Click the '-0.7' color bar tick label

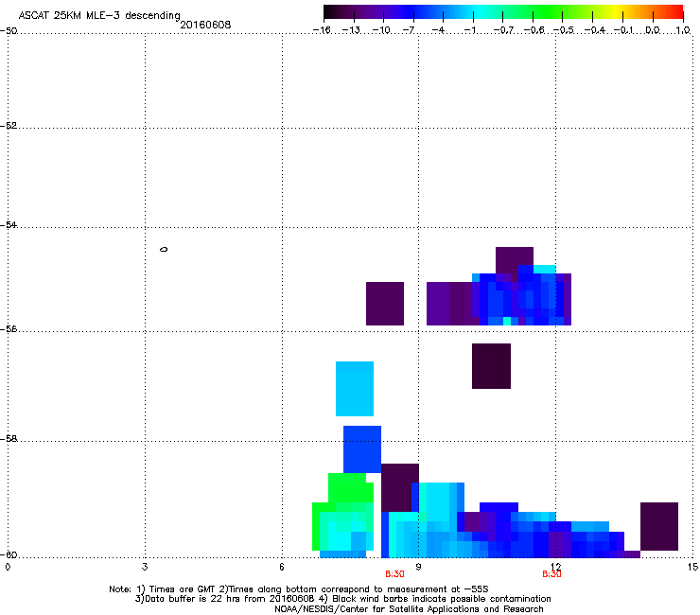[x=503, y=30]
